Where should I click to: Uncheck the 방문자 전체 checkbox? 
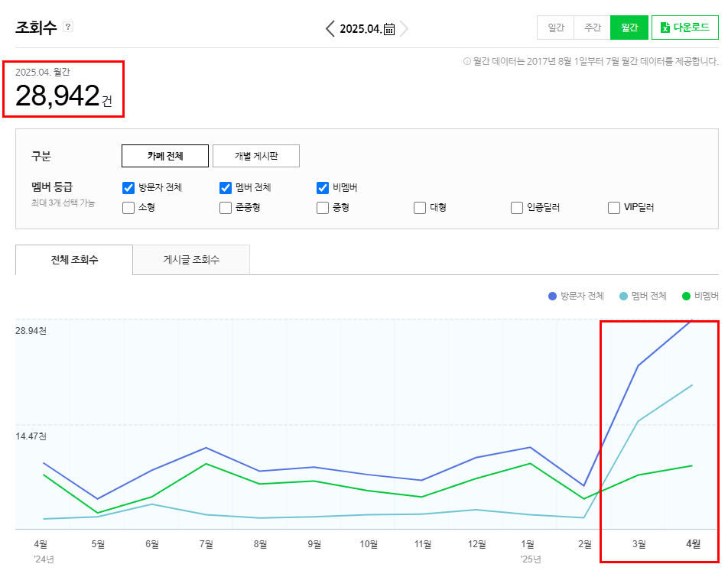tap(128, 188)
